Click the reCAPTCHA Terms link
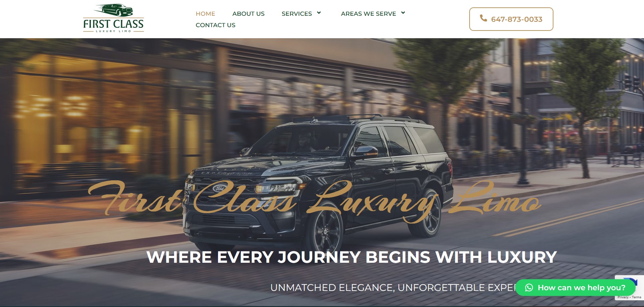This screenshot has height=307, width=644. tap(637, 297)
